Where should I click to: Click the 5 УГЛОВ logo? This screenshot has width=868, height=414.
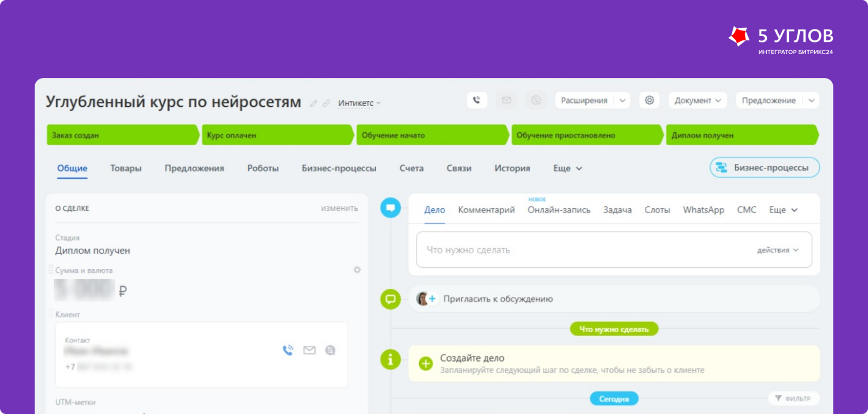pos(781,39)
